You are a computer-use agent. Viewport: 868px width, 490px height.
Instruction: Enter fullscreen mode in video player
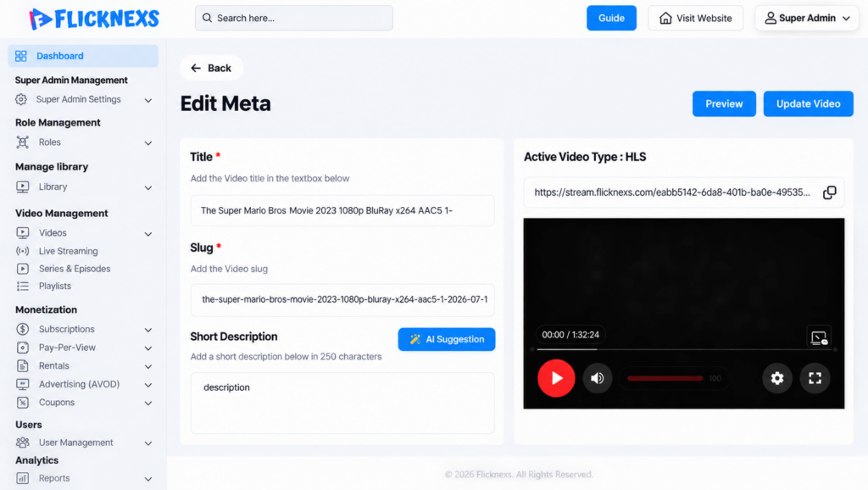(x=815, y=378)
